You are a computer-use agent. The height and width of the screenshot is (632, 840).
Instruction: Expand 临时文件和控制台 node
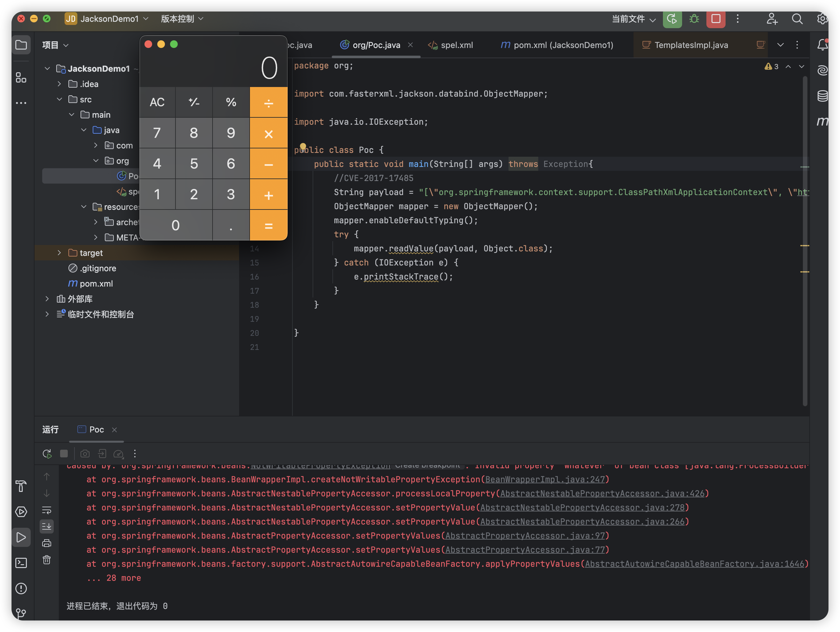click(x=47, y=314)
